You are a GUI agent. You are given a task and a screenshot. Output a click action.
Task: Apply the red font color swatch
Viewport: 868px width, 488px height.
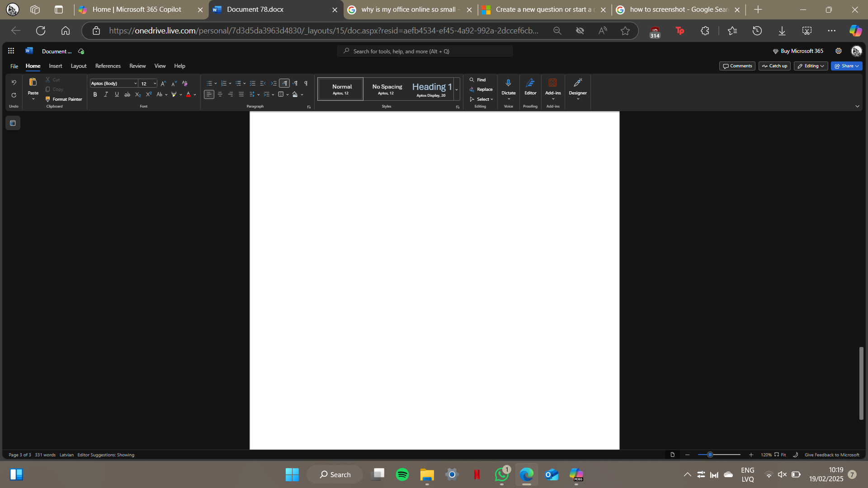(x=189, y=94)
